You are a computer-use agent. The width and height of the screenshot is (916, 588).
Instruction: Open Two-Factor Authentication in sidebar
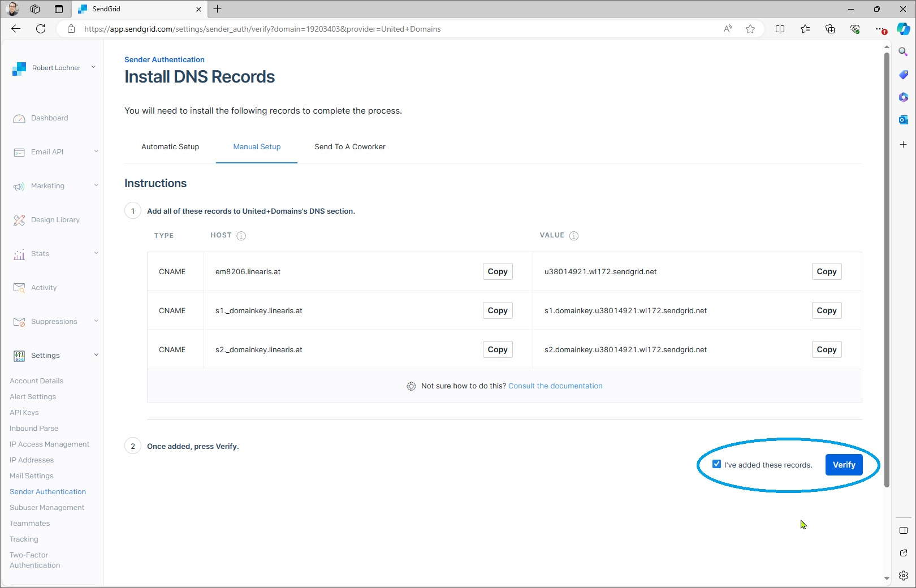34,560
